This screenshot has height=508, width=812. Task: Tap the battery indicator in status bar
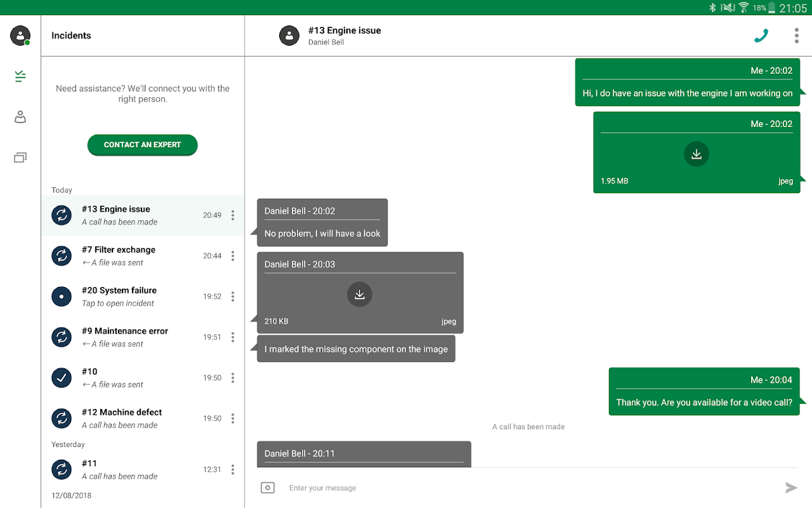[771, 8]
